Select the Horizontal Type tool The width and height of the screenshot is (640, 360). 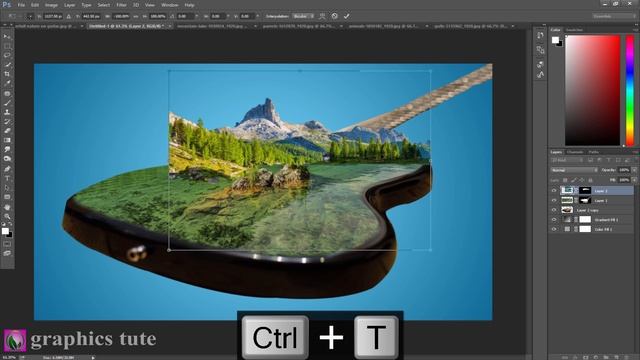point(7,178)
